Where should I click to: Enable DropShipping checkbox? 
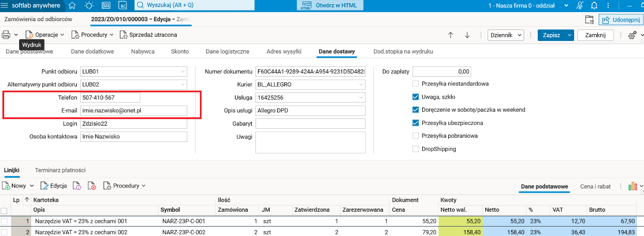416,149
